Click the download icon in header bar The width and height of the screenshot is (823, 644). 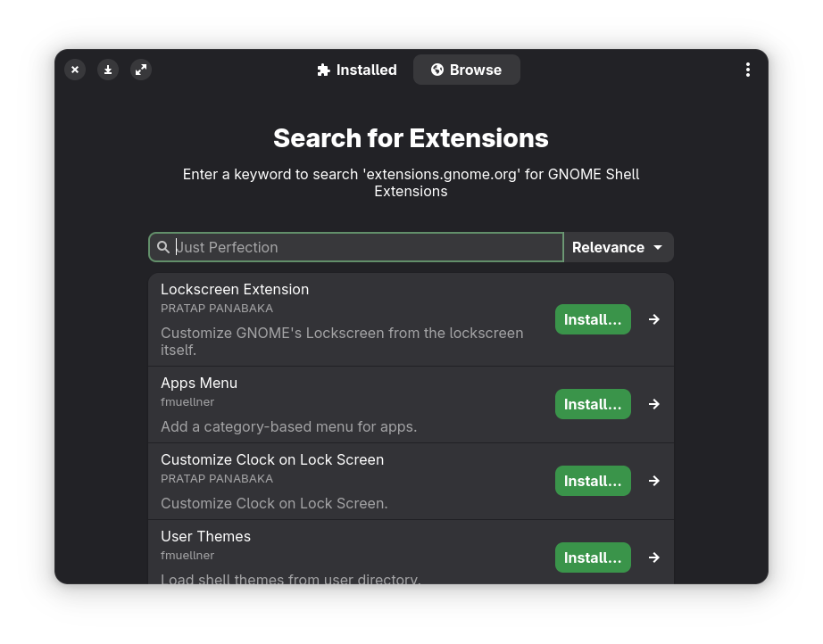(x=108, y=70)
